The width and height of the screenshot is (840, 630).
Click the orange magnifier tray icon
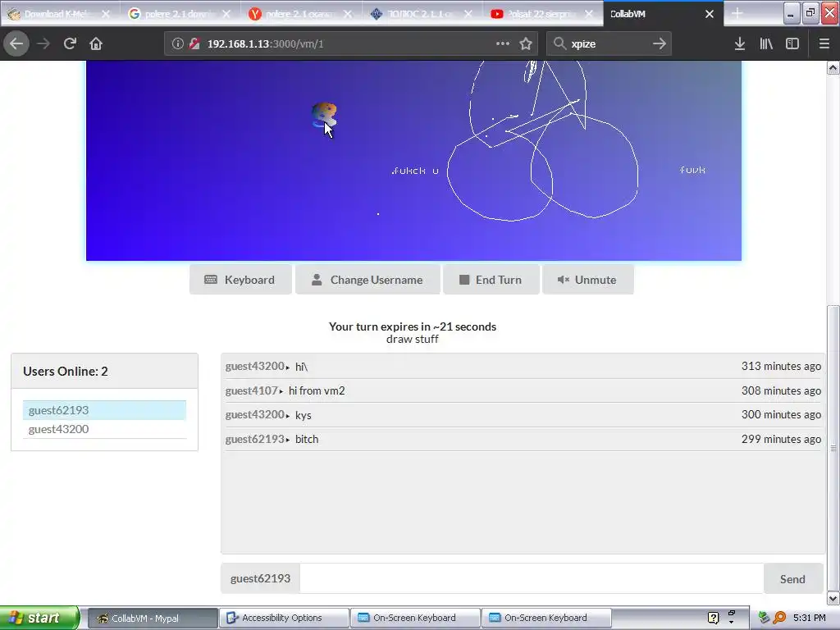tap(779, 618)
